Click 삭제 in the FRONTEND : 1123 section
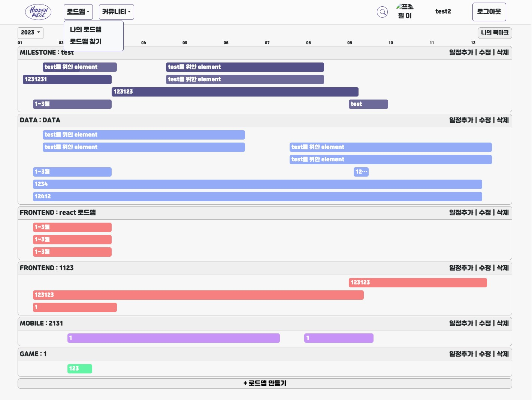The width and height of the screenshot is (532, 400). pyautogui.click(x=503, y=268)
